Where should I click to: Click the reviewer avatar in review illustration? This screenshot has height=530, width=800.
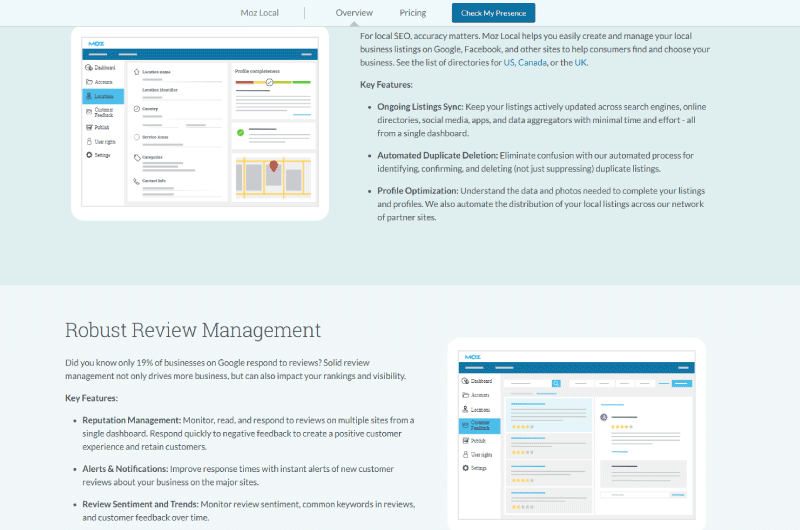coord(604,417)
